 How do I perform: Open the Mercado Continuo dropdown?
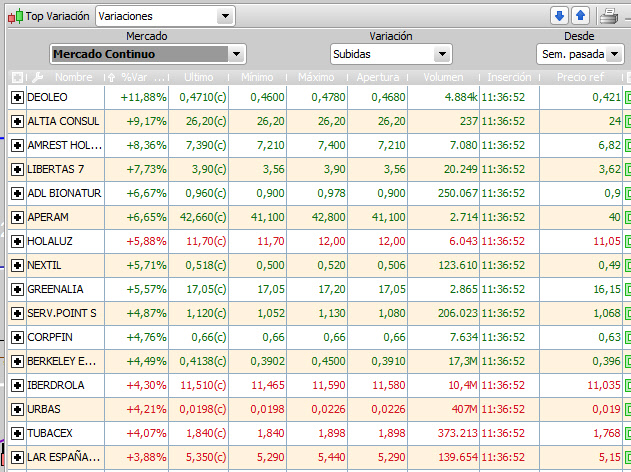click(237, 54)
